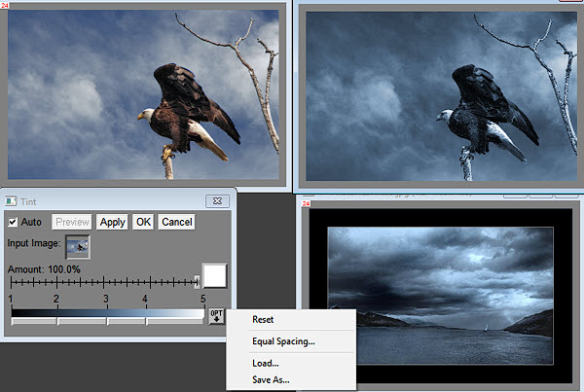Screen dimensions: 584x392
Task: Cancel the Tint dialog
Action: [x=176, y=222]
